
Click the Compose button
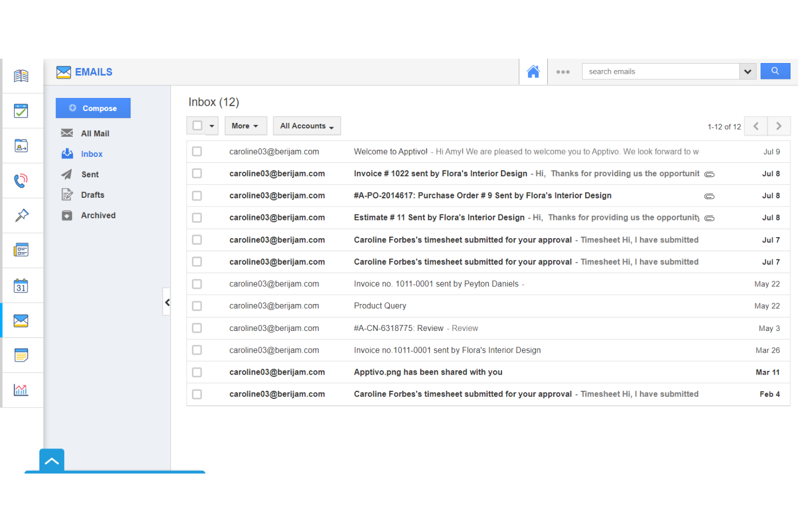click(93, 108)
